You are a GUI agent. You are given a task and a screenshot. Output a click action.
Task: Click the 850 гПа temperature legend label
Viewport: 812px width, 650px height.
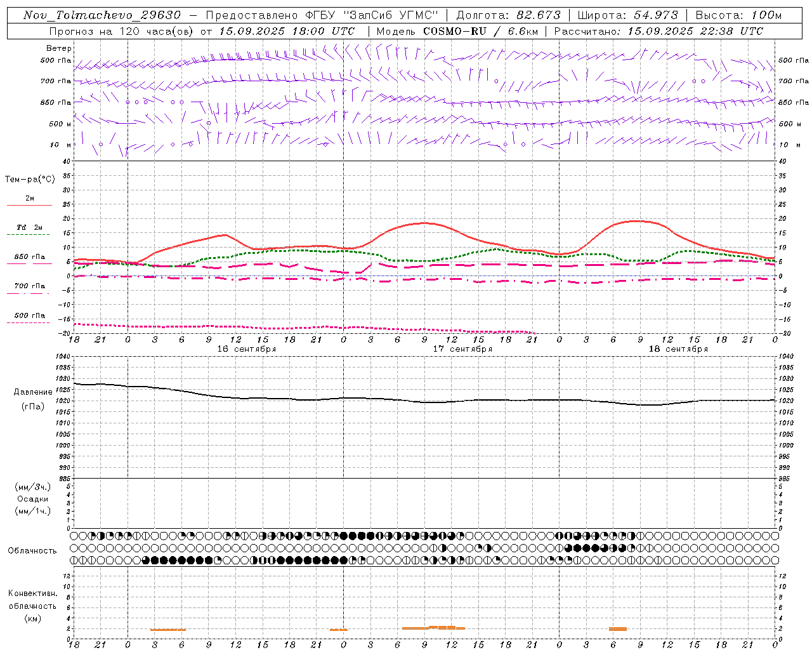point(30,257)
